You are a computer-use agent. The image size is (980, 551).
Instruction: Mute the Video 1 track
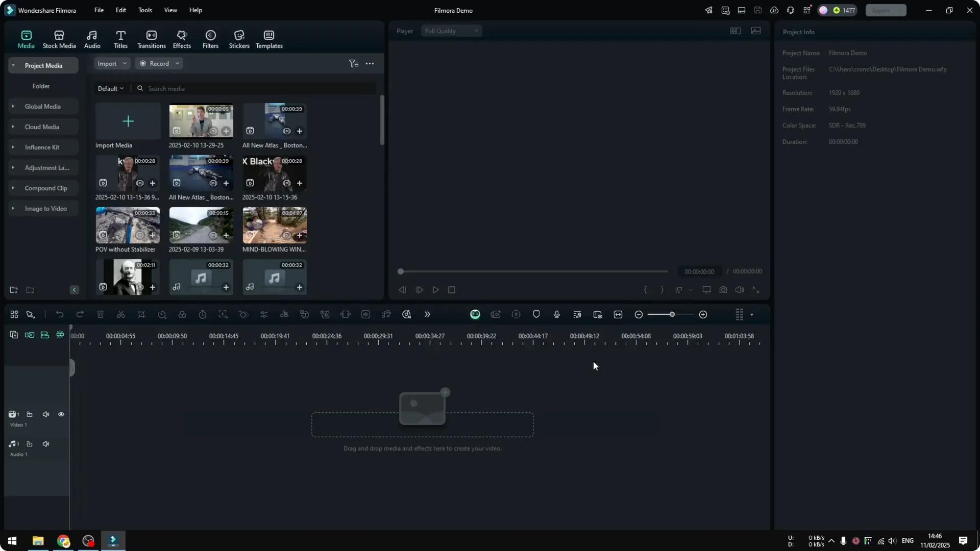click(x=45, y=414)
